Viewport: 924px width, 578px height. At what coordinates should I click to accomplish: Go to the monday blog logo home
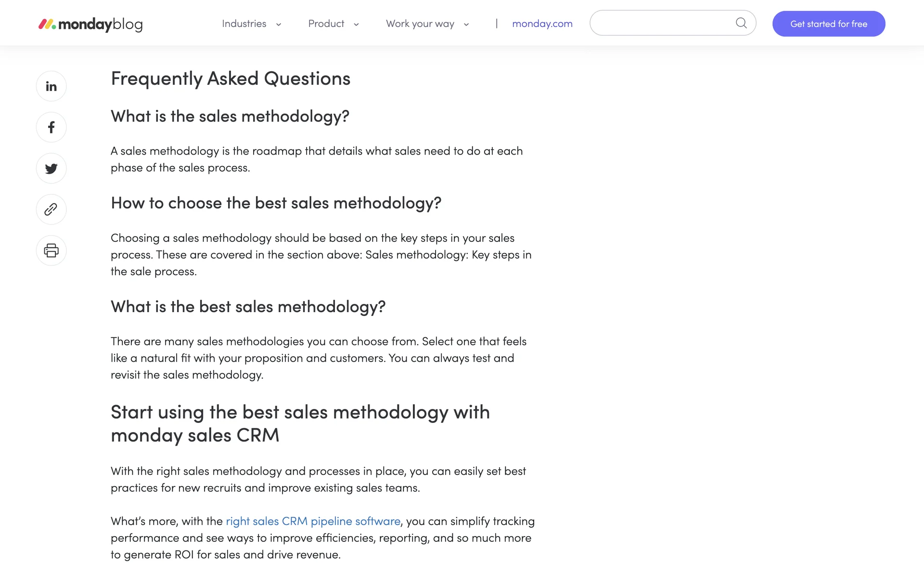pyautogui.click(x=90, y=24)
